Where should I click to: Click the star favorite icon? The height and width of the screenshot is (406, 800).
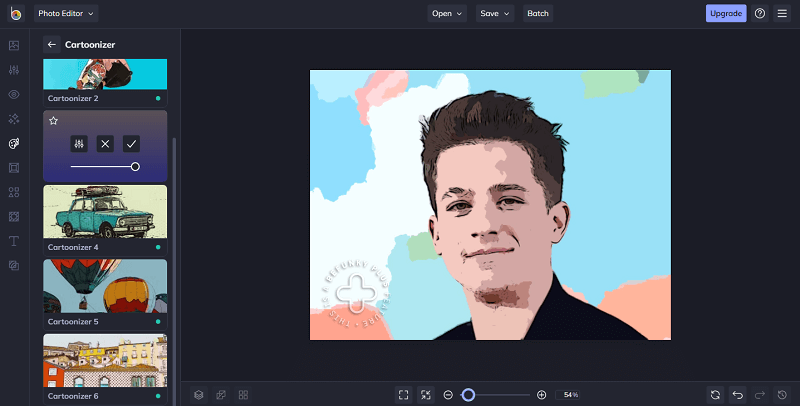[x=54, y=121]
